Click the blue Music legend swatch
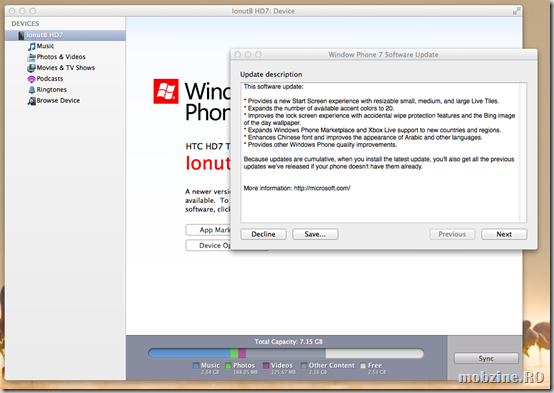Image resolution: width=554 pixels, height=393 pixels. 196,366
